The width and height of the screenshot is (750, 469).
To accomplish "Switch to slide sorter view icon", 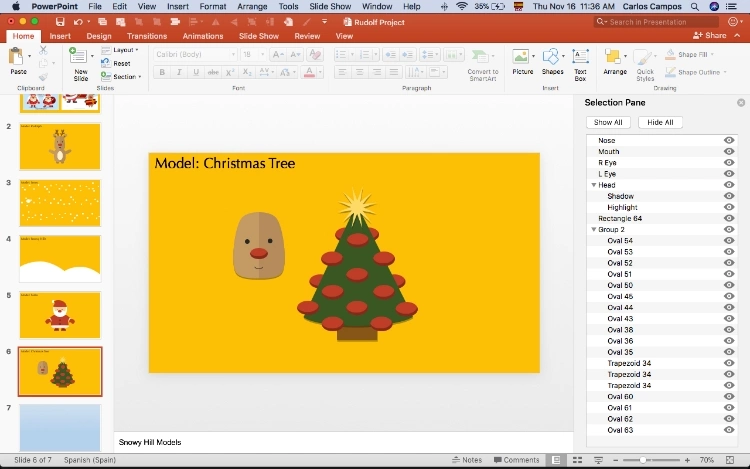I will point(576,460).
